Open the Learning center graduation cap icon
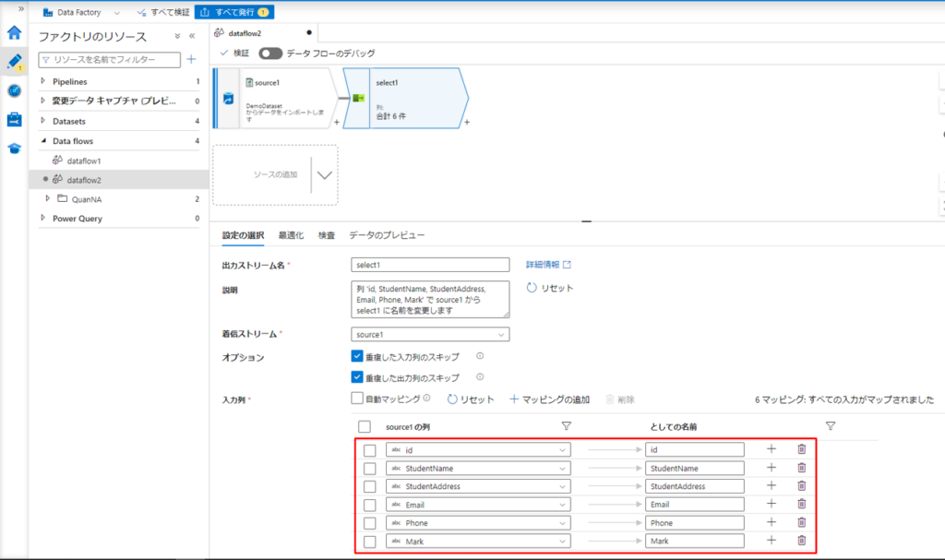Viewport: 945px width, 560px height. click(x=14, y=149)
